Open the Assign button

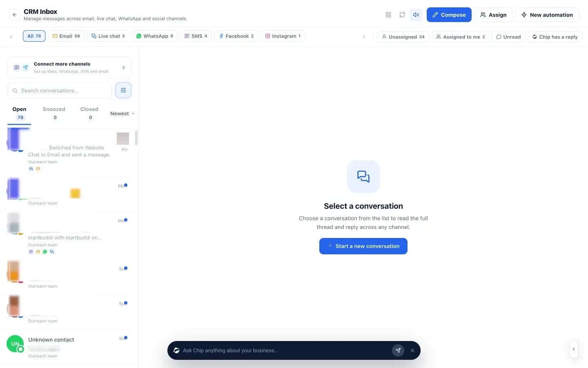click(493, 15)
